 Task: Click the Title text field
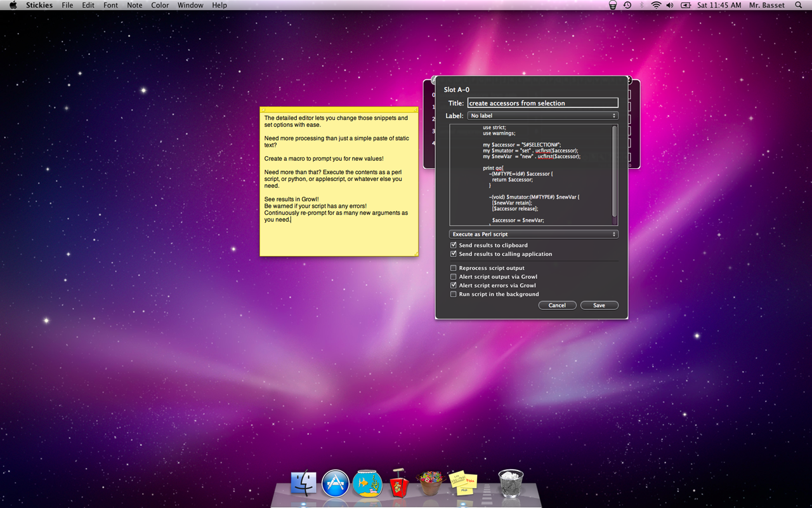click(x=542, y=103)
